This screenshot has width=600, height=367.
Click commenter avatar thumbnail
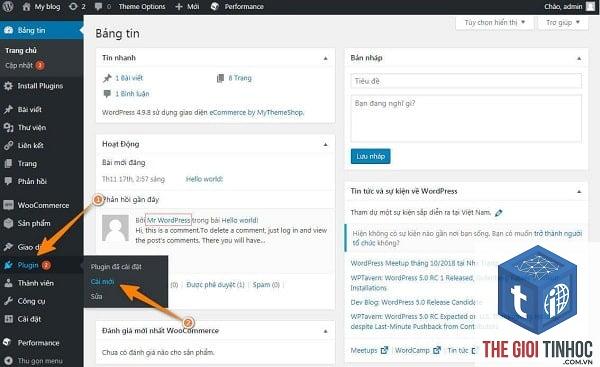[x=115, y=228]
